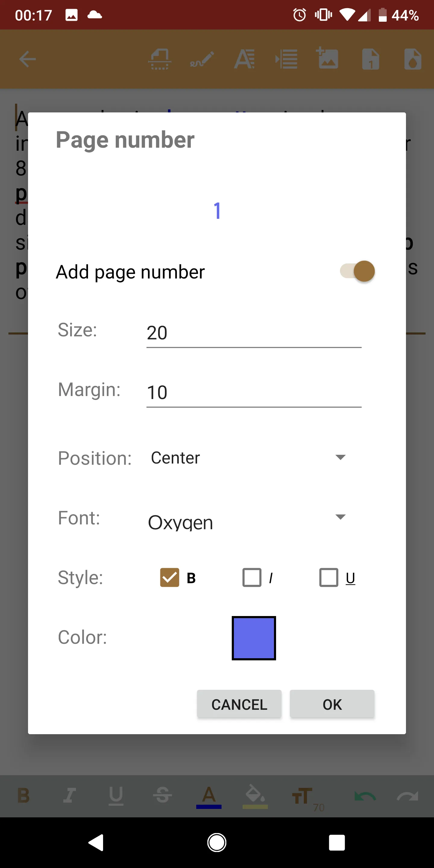Tap the back arrow in the toolbar
This screenshot has height=868, width=434.
[x=28, y=59]
